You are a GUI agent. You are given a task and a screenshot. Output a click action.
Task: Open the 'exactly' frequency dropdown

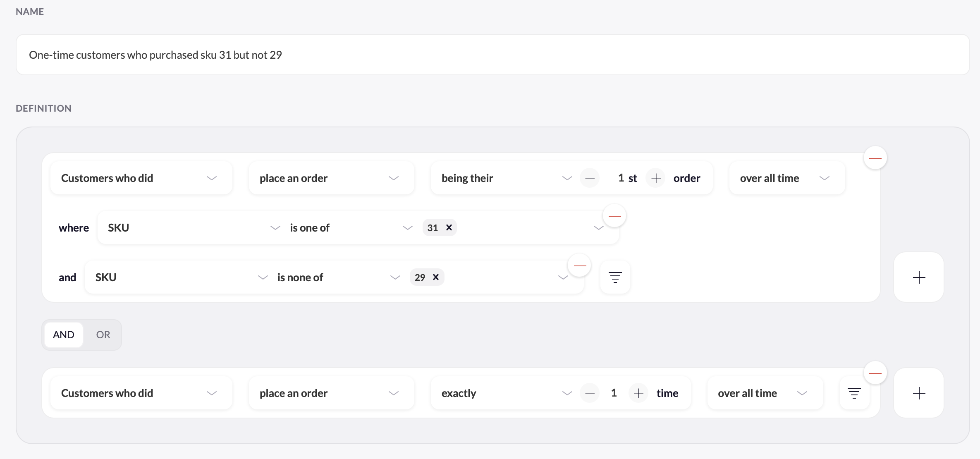coord(506,393)
